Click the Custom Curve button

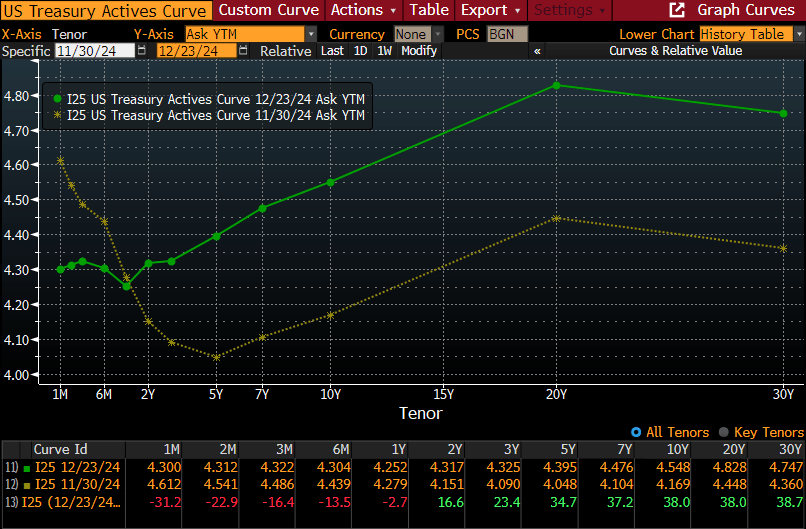coord(265,10)
